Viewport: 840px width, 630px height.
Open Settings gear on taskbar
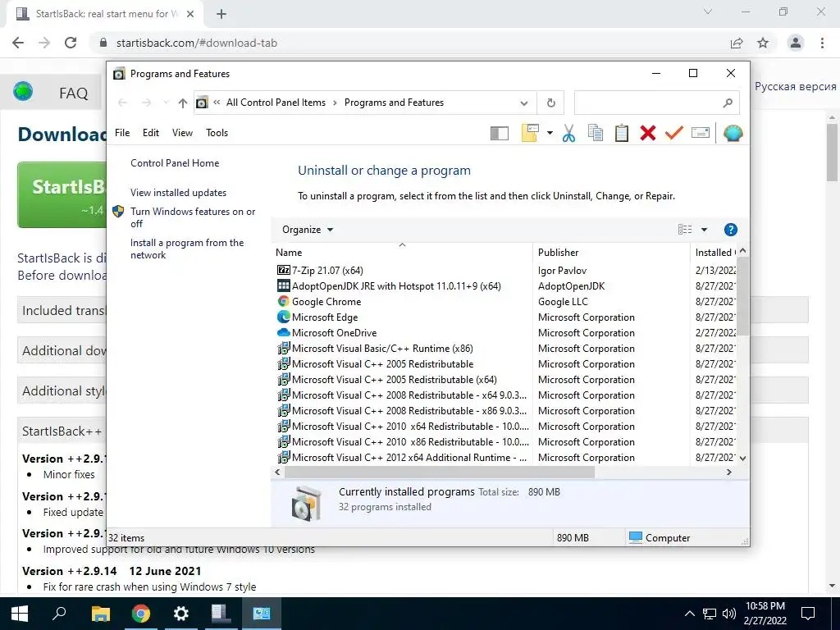(x=180, y=614)
